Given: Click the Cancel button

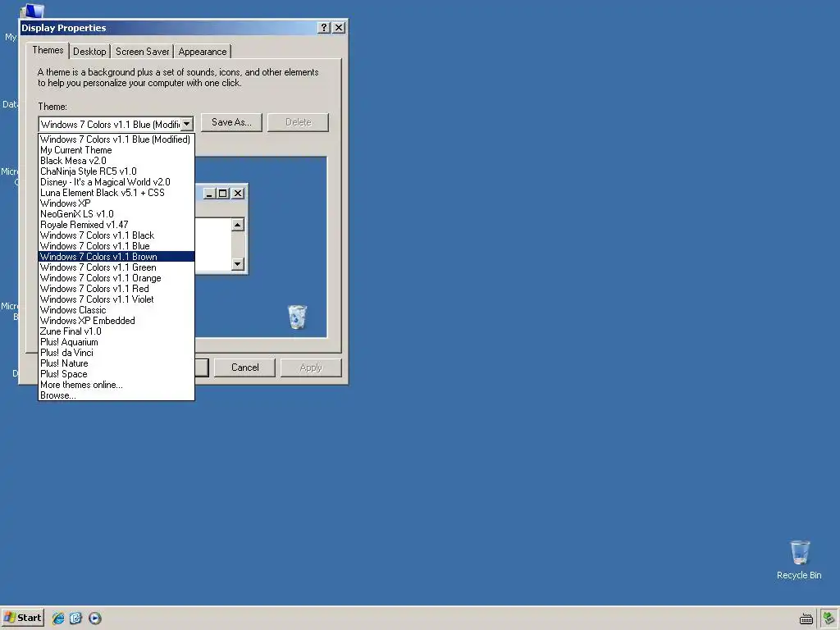Looking at the screenshot, I should [x=244, y=367].
